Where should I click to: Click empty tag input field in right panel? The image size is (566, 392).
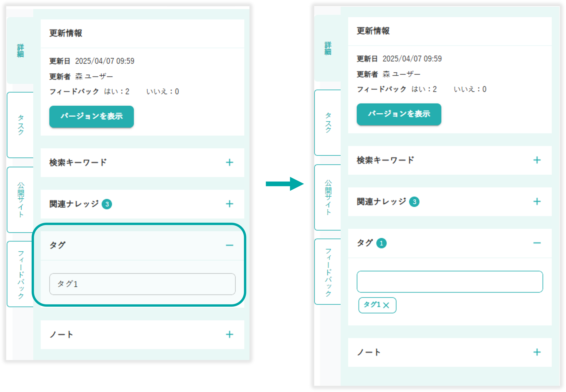tap(450, 282)
